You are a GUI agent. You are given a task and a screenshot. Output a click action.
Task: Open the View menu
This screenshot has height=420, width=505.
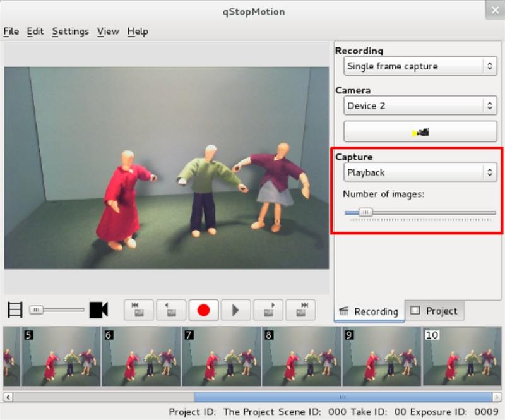point(109,31)
